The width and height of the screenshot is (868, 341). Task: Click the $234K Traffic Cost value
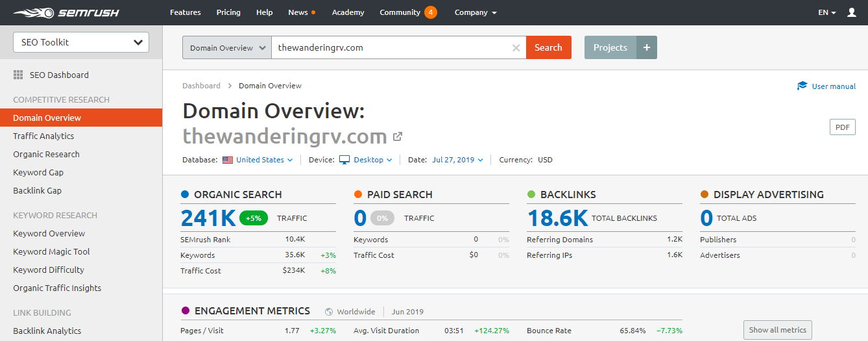[294, 271]
